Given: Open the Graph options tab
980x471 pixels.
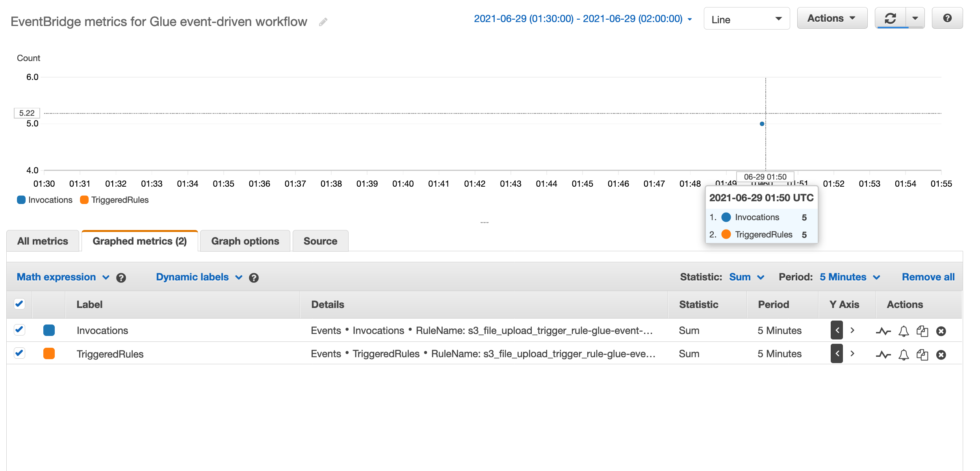Looking at the screenshot, I should [245, 241].
